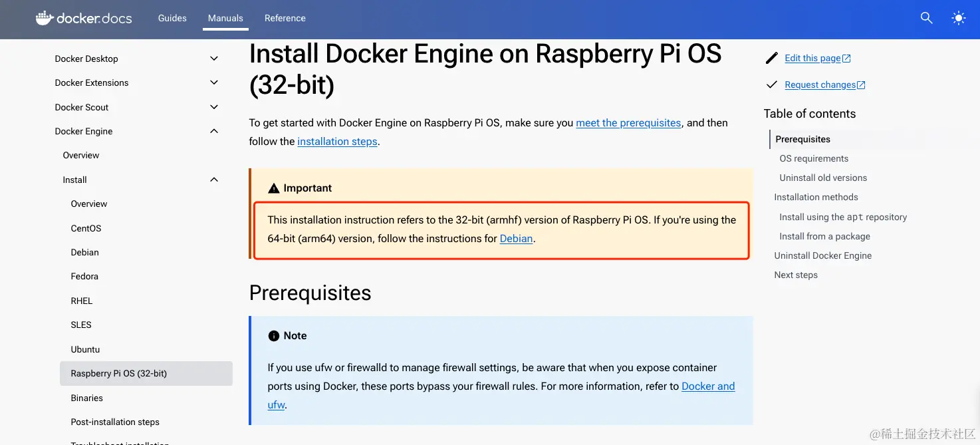Viewport: 980px width, 445px height.
Task: Jump to Uninstall Docker Engine in contents
Action: 822,255
